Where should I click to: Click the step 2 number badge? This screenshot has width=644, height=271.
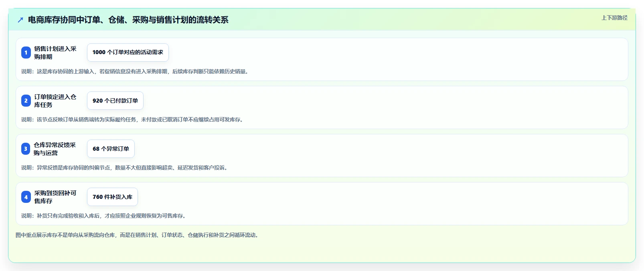pos(26,101)
